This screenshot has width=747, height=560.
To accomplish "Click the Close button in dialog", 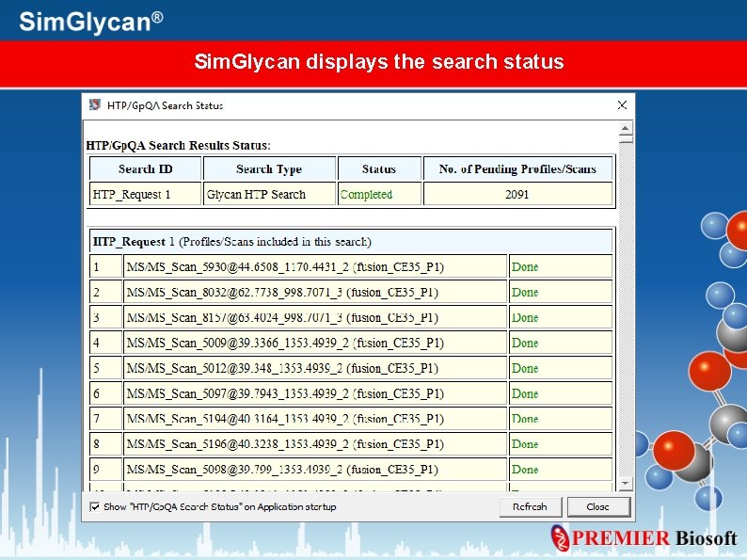I will pos(598,506).
